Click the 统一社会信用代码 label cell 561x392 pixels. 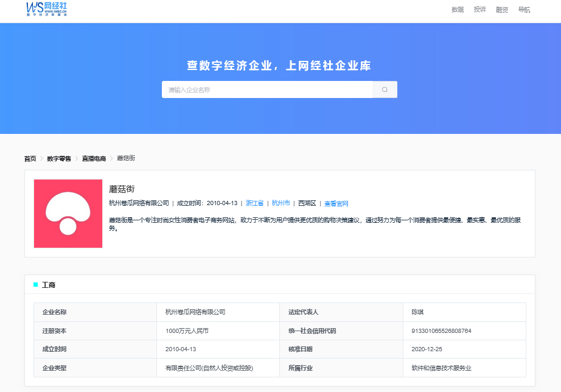[341, 331]
